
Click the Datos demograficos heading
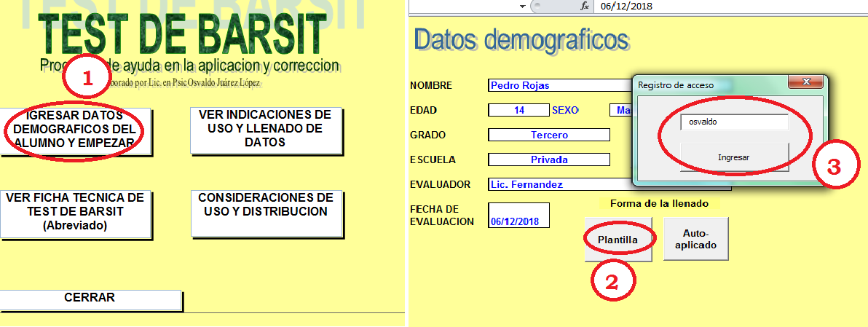point(521,40)
